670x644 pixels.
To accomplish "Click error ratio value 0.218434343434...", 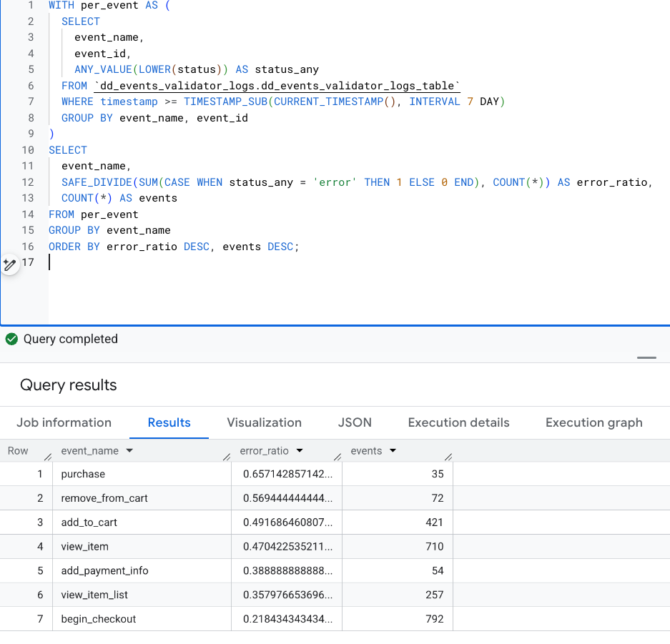I will 287,619.
